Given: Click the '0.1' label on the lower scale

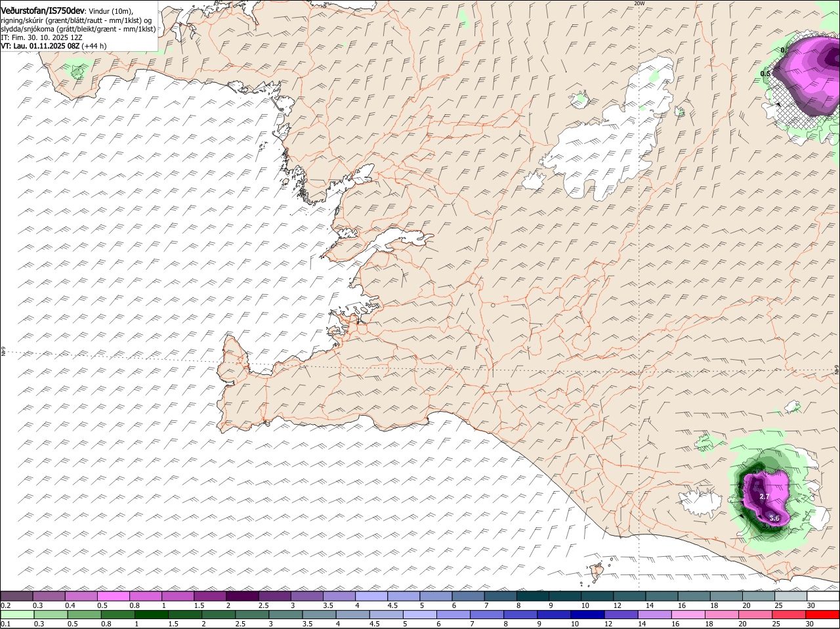Looking at the screenshot, I should click(5, 624).
